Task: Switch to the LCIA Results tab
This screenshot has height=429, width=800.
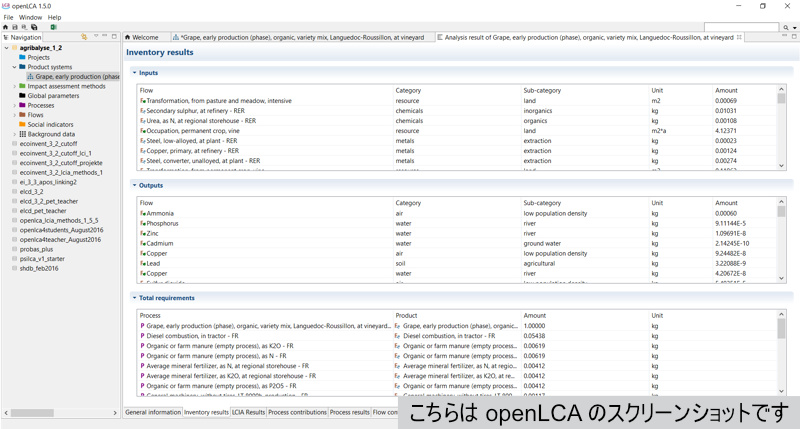Action: click(249, 412)
